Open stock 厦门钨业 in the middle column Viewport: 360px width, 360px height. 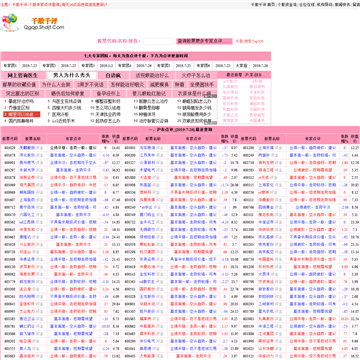[x=146, y=215]
